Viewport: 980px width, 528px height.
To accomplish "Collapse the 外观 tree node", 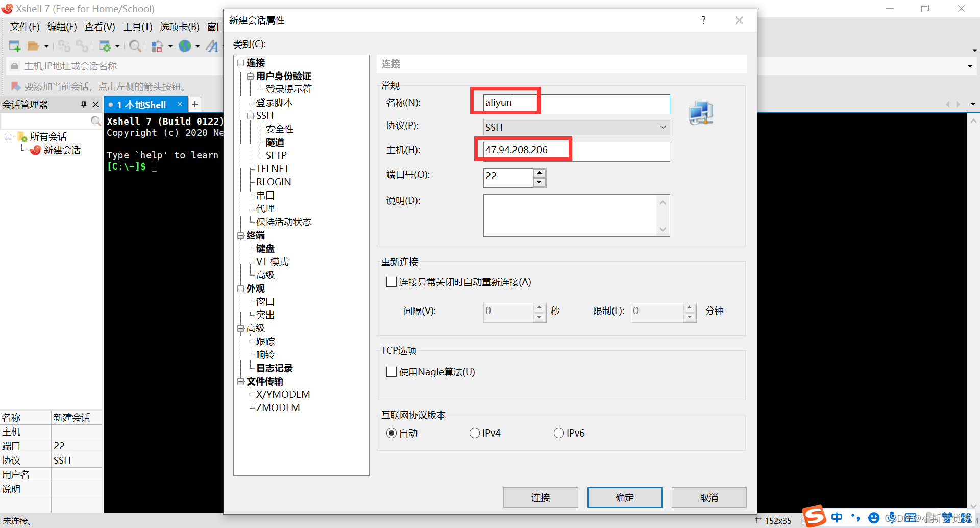I will point(240,289).
